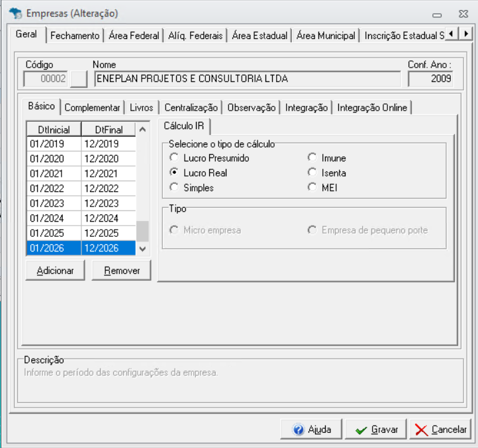Click the help question mark icon on Ajuda

(x=298, y=429)
